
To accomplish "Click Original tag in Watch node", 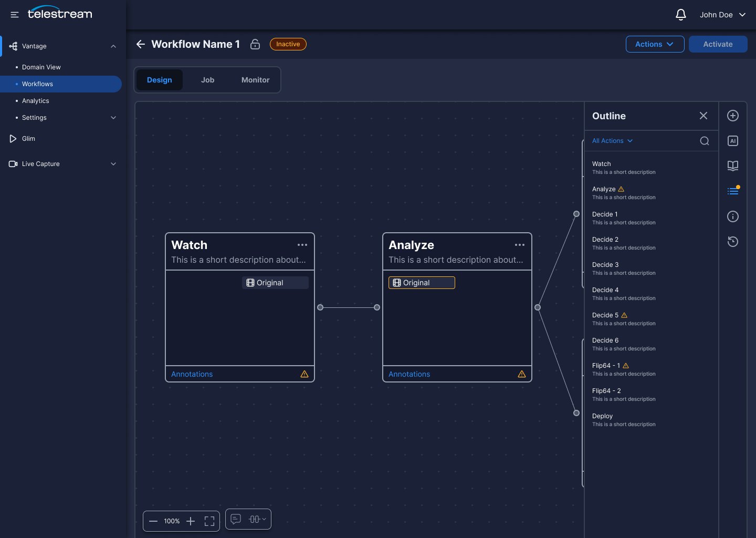I will tap(275, 283).
